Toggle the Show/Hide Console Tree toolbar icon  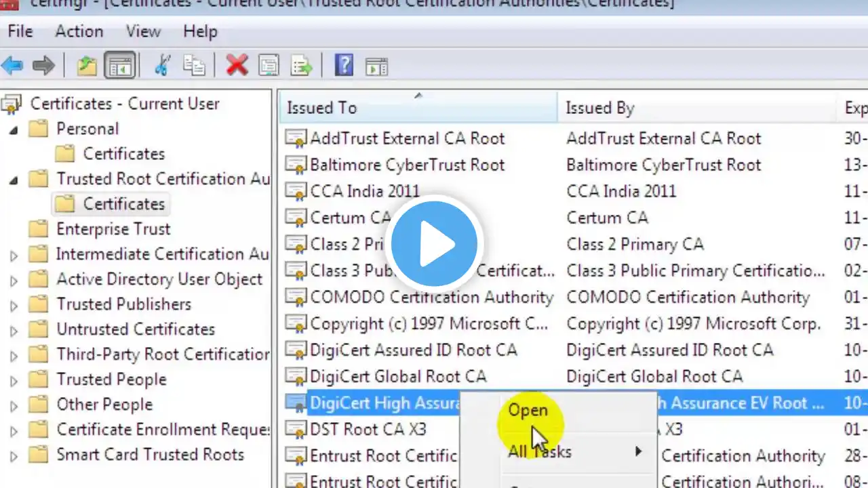(x=120, y=66)
